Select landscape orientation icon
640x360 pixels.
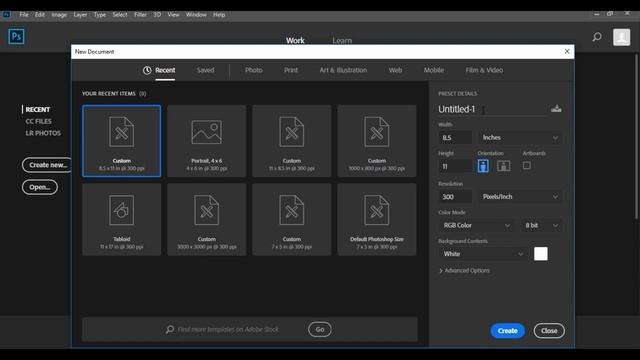coord(503,166)
